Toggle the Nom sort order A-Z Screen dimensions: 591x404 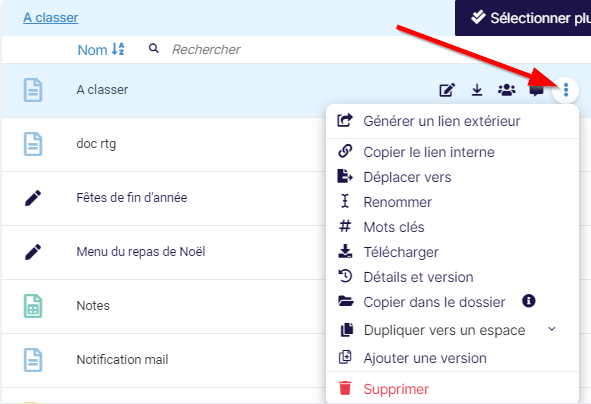coord(101,49)
